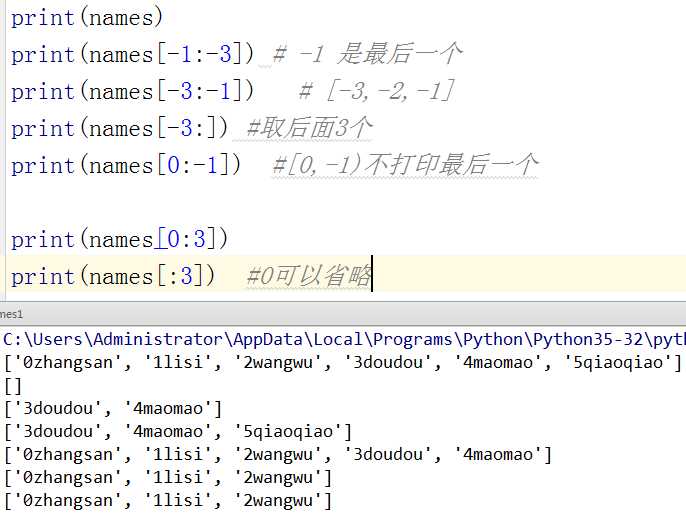Image resolution: width=686 pixels, height=521 pixels.
Task: Click the code line print(names)
Action: tap(87, 18)
